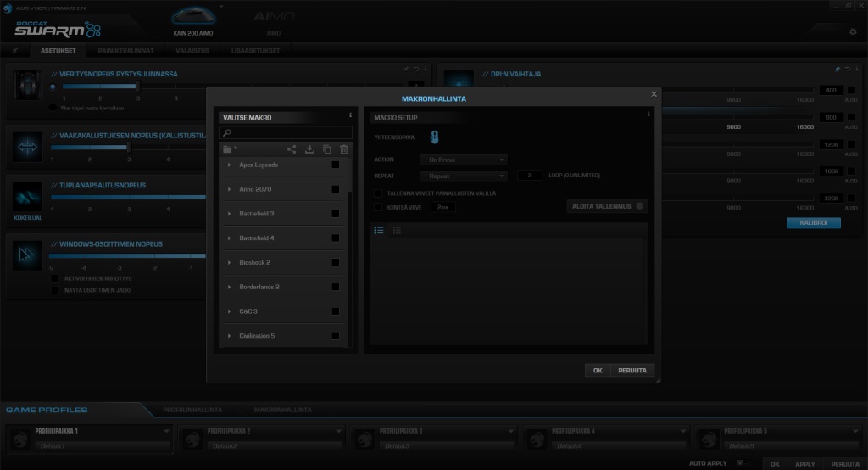The height and width of the screenshot is (470, 868).
Task: Select the Kain 200 AIMO mouse icon
Action: 193,16
